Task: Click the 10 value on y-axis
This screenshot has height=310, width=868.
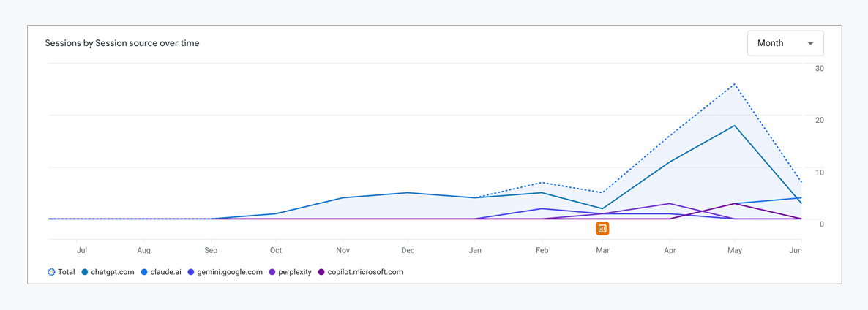Action: [820, 173]
